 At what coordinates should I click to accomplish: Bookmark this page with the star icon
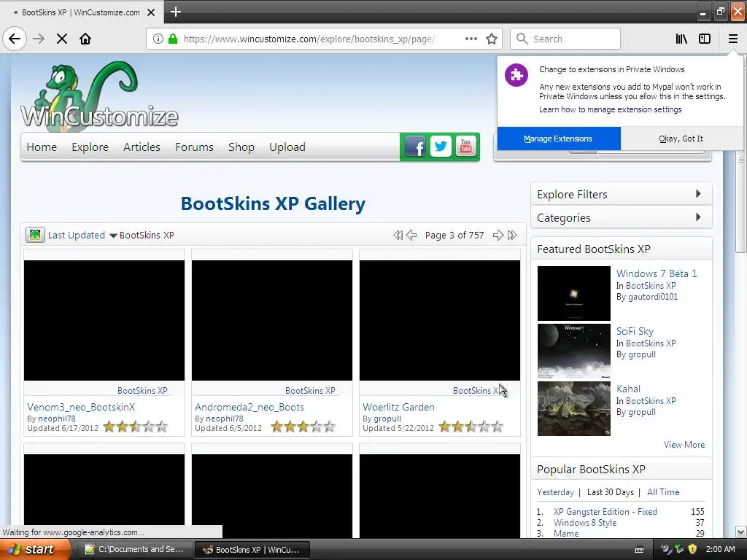[492, 39]
